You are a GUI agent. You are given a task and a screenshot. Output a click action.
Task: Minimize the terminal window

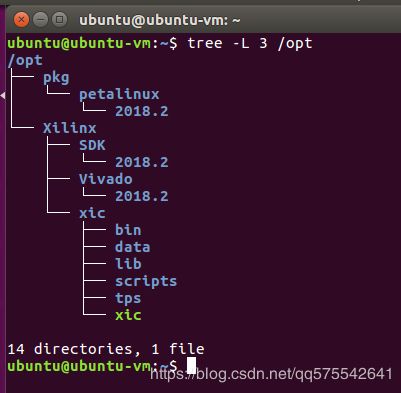coord(41,20)
